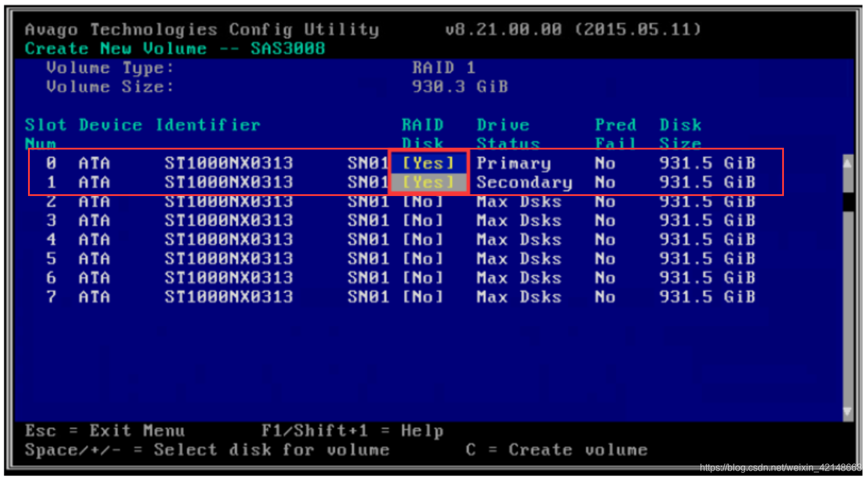Click the 'Disk Size' column header

pyautogui.click(x=680, y=134)
